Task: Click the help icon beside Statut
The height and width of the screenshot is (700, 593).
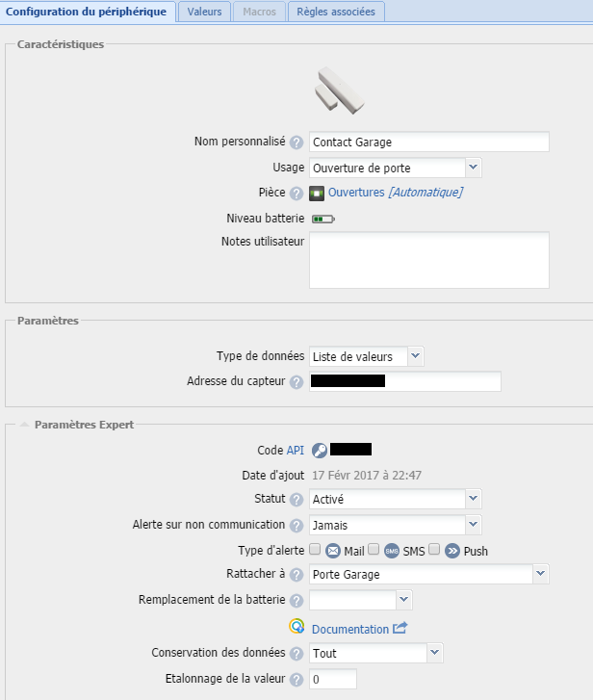Action: click(296, 500)
